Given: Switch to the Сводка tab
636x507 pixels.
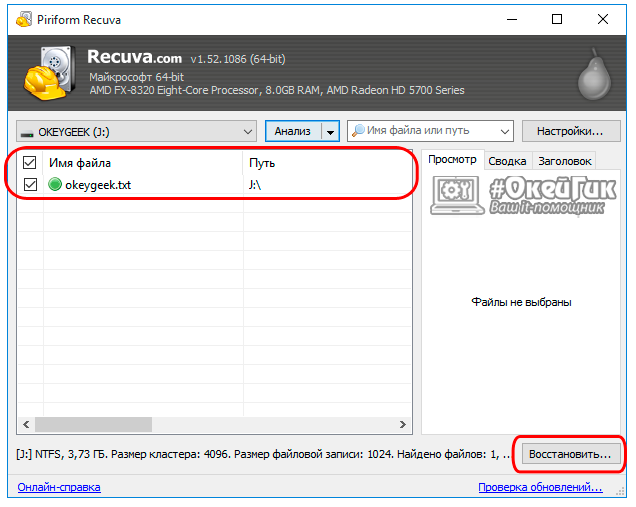Looking at the screenshot, I should [507, 161].
